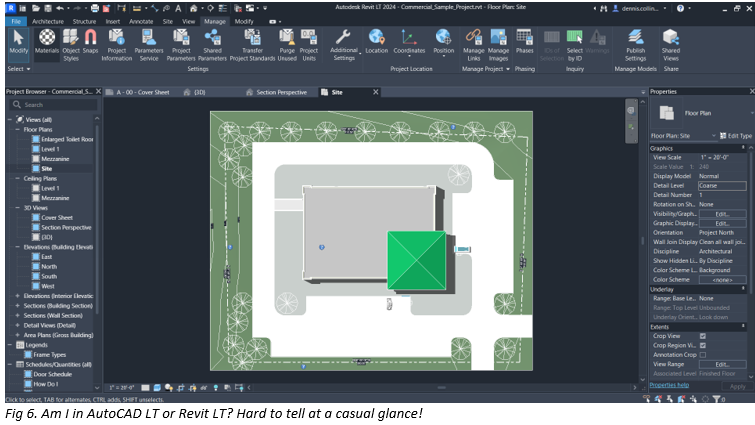
Task: Click Purge Unused
Action: (287, 45)
